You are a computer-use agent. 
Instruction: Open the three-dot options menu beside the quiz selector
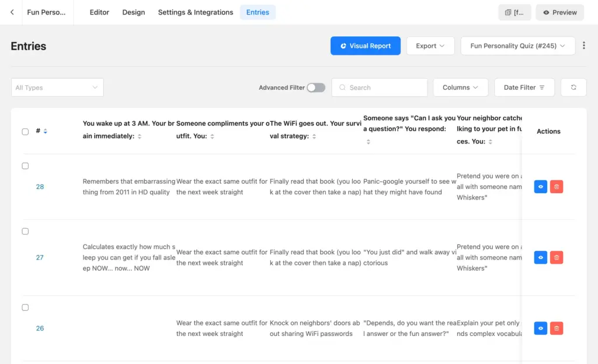584,45
